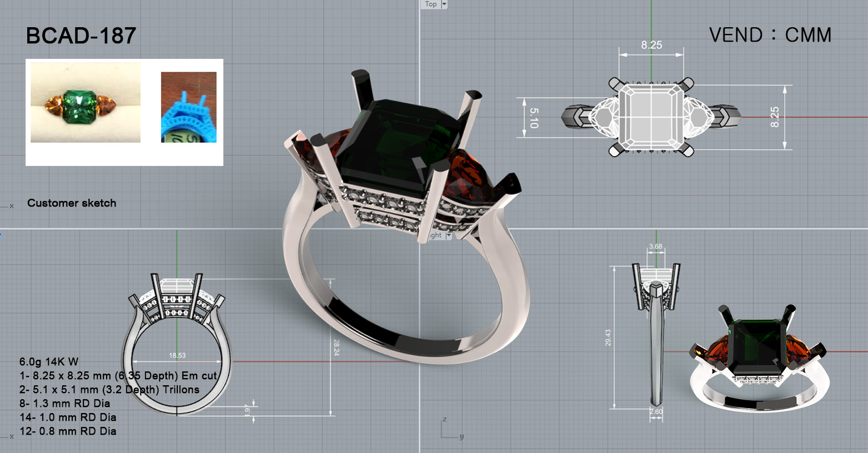Screen dimensions: 868x453
Task: Select the 28.24 vertical dimension label
Action: pyautogui.click(x=336, y=348)
